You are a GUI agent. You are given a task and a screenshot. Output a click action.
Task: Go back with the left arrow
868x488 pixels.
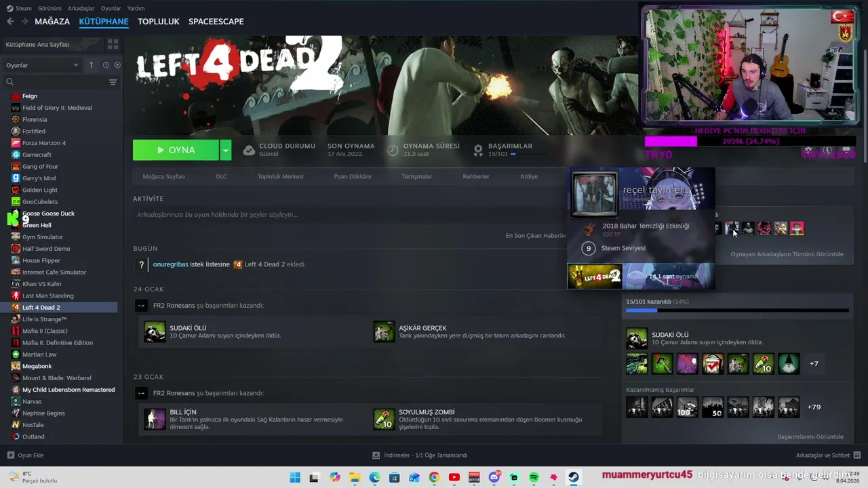tap(10, 22)
